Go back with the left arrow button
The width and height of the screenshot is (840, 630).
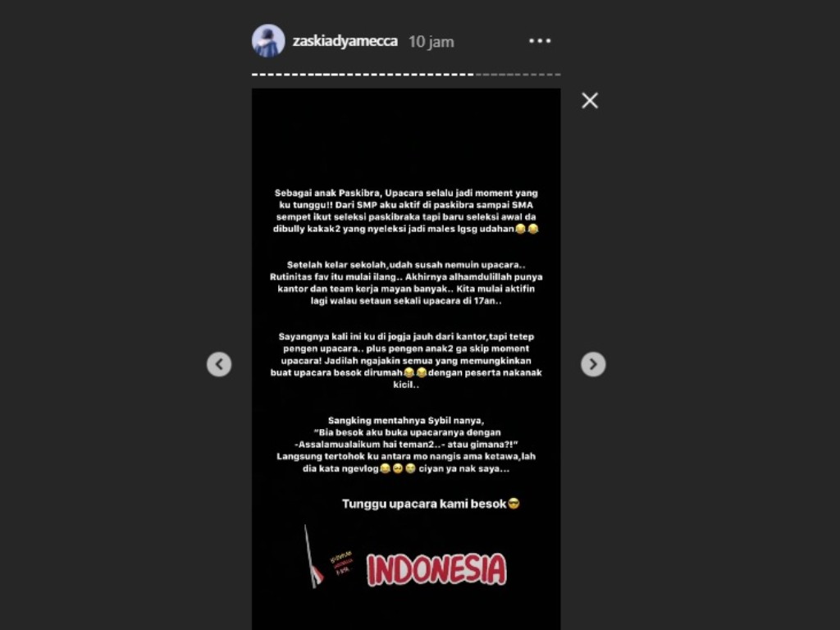[x=219, y=364]
